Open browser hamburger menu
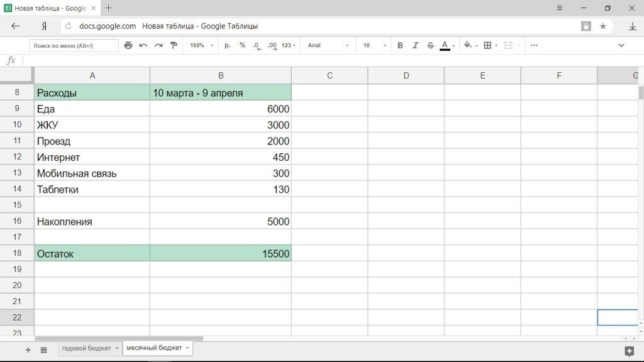 click(559, 8)
